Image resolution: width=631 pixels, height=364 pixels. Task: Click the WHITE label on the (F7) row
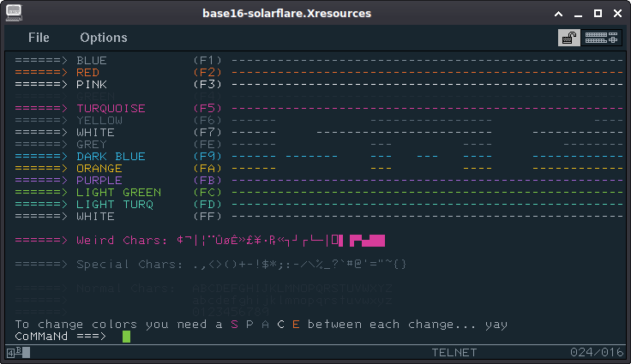tap(95, 133)
